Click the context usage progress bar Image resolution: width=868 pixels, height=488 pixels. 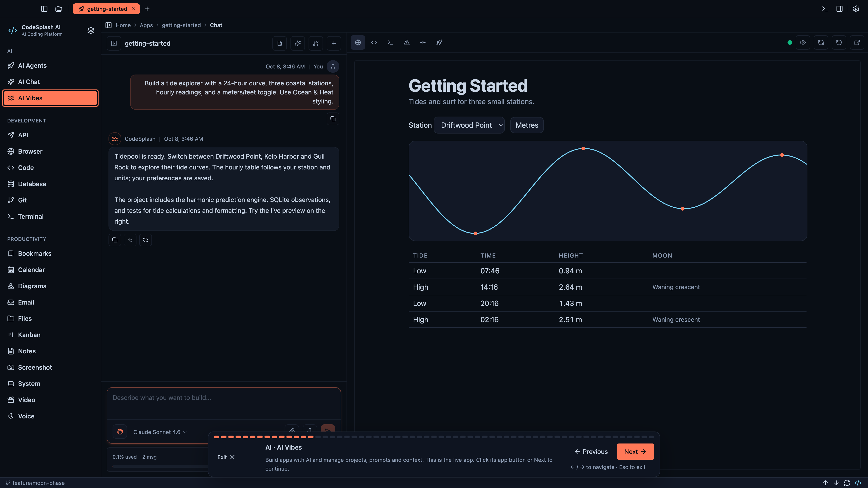point(160,466)
